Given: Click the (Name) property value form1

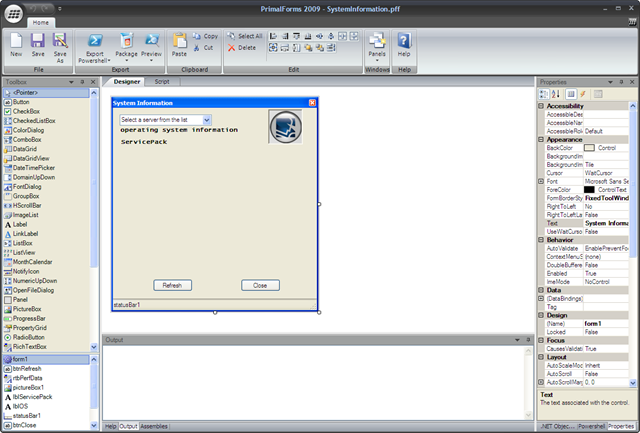Looking at the screenshot, I should 606,324.
